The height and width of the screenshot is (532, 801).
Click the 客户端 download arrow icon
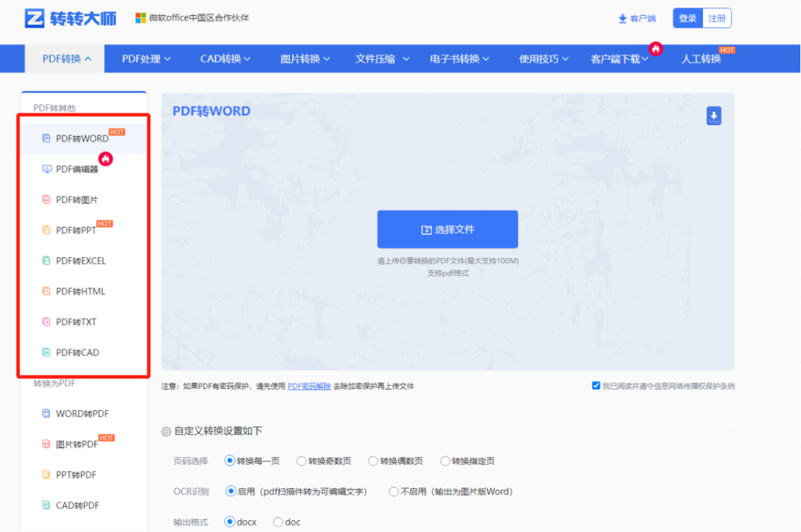coord(622,19)
